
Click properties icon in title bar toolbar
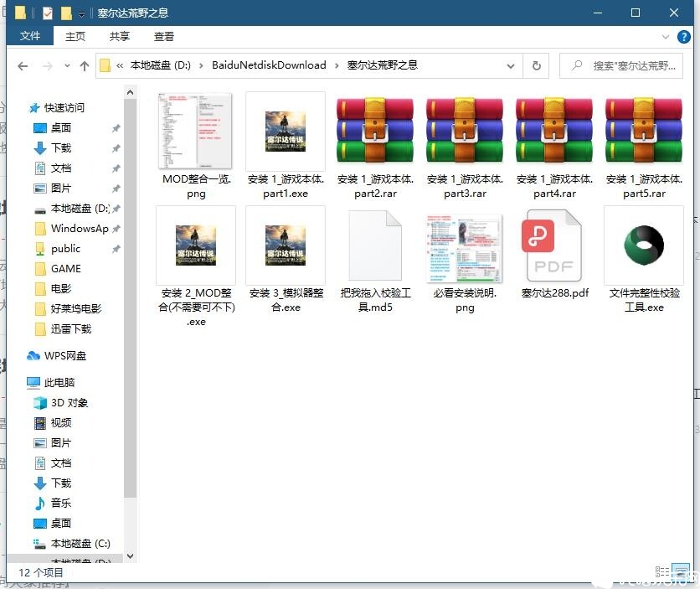pyautogui.click(x=47, y=13)
